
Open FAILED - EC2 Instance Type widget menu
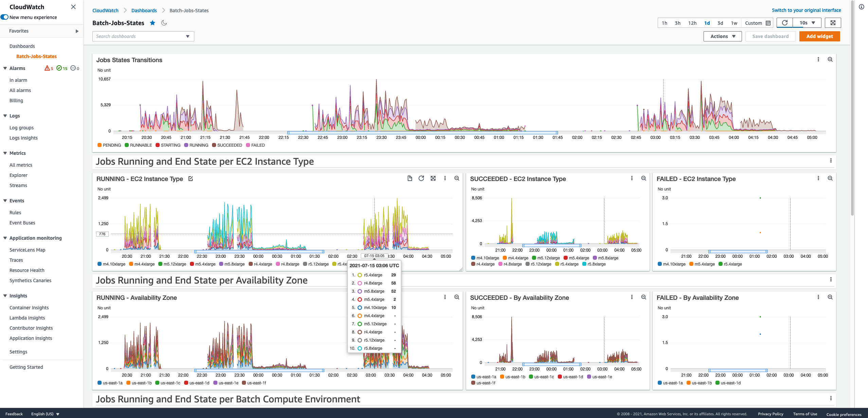pyautogui.click(x=818, y=178)
